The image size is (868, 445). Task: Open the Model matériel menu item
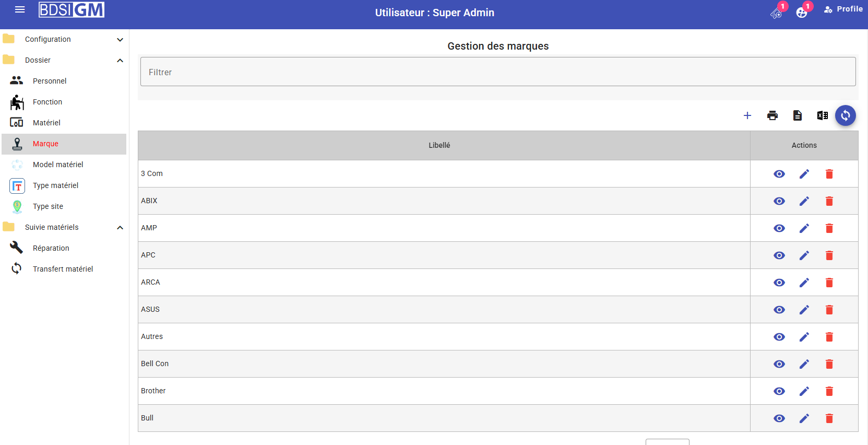[x=64, y=165]
